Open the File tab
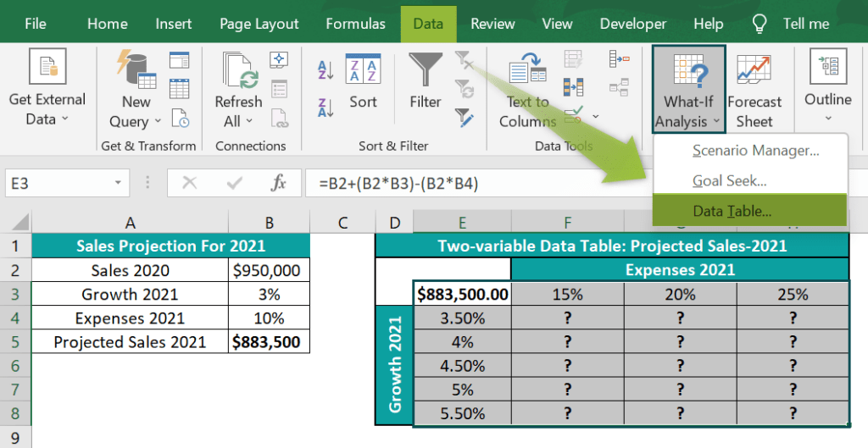Viewport: 868px width, 448px height. pyautogui.click(x=36, y=24)
